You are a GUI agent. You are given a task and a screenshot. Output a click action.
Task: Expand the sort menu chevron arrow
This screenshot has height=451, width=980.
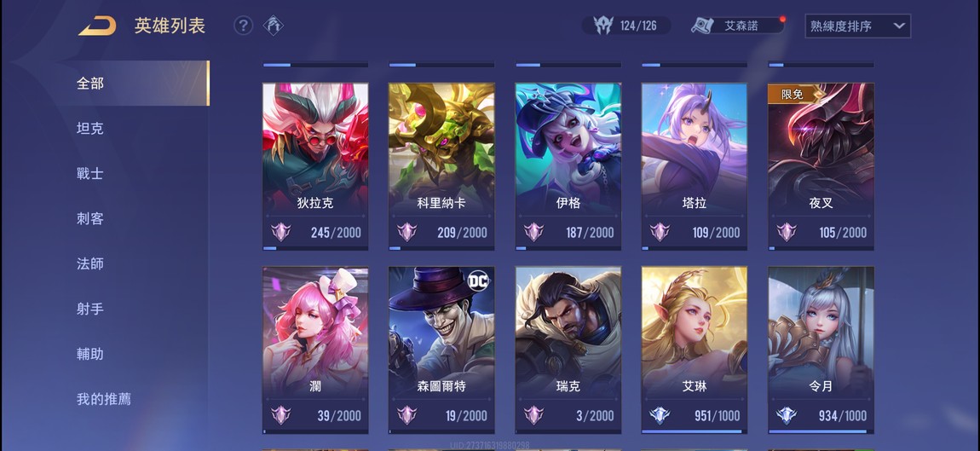pos(899,26)
